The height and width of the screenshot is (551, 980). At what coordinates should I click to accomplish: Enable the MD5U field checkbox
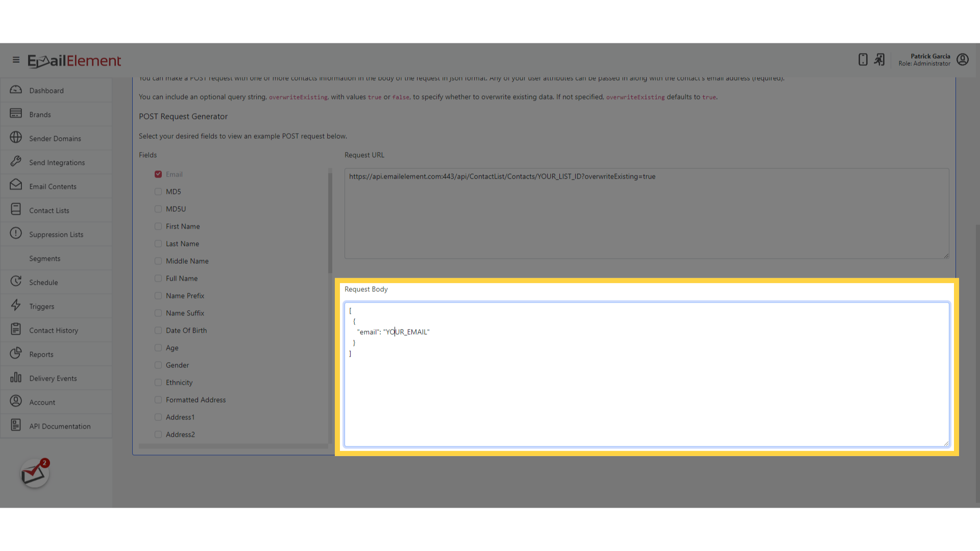[x=158, y=209]
